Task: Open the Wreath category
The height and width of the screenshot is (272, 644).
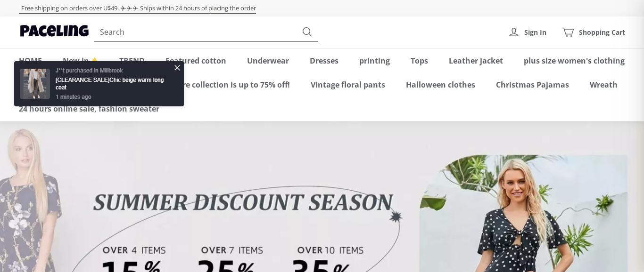Action: (x=603, y=85)
